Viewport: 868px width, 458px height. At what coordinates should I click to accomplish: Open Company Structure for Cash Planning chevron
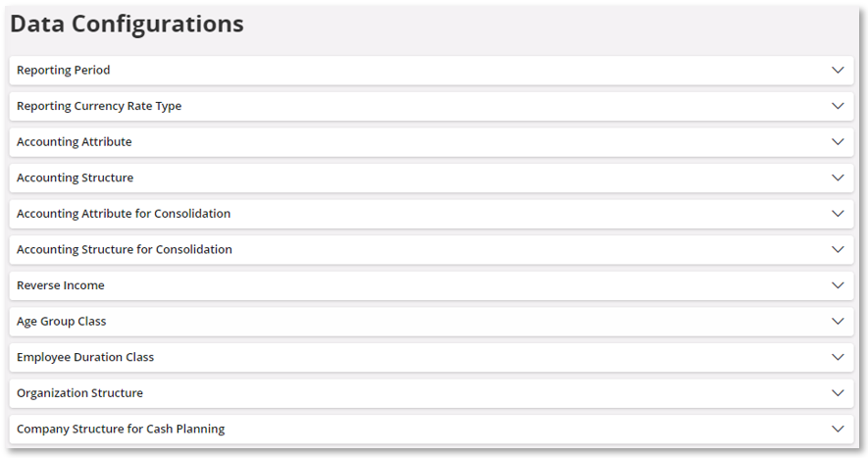[x=838, y=429]
